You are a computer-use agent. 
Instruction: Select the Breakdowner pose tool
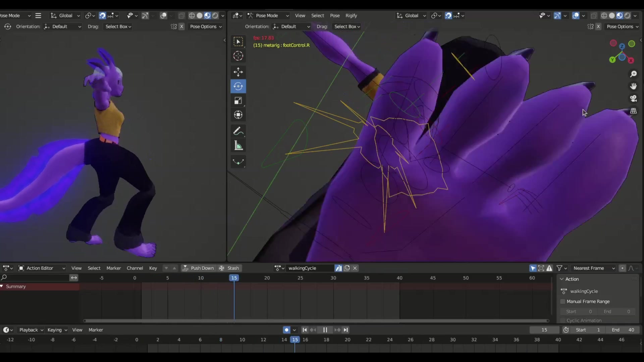(x=238, y=162)
